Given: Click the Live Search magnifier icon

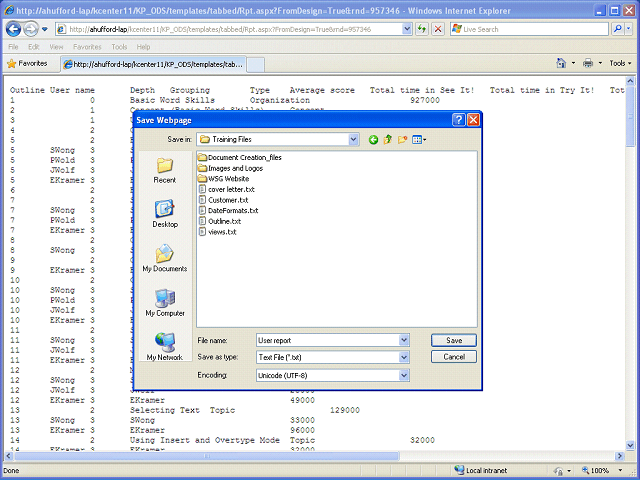Looking at the screenshot, I should 617,29.
